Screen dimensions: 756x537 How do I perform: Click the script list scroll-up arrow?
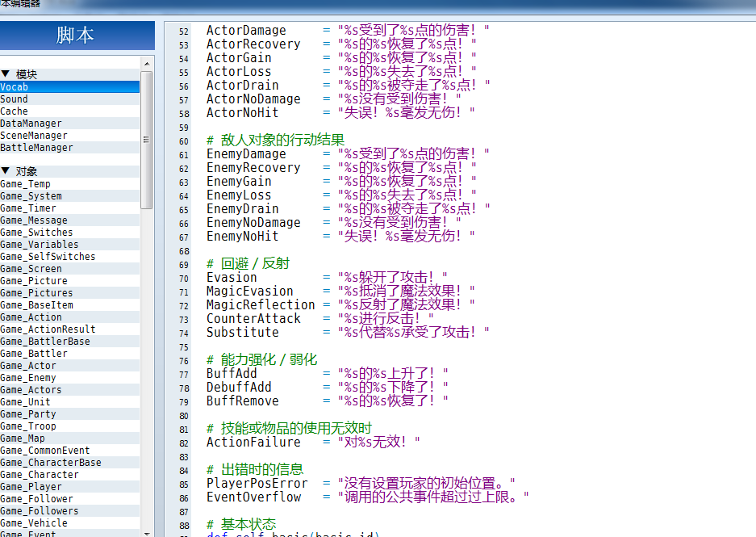(x=147, y=64)
